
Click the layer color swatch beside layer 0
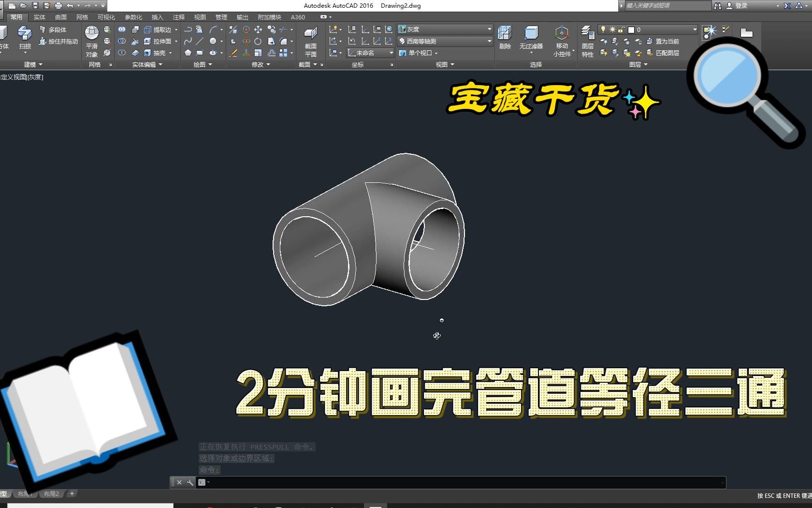click(631, 30)
